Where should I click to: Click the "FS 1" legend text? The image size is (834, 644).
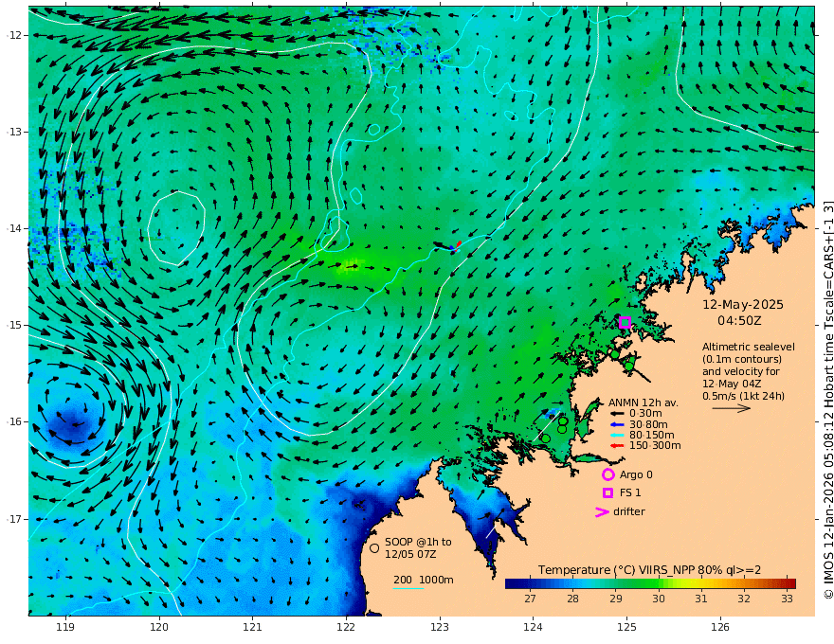pyautogui.click(x=630, y=493)
